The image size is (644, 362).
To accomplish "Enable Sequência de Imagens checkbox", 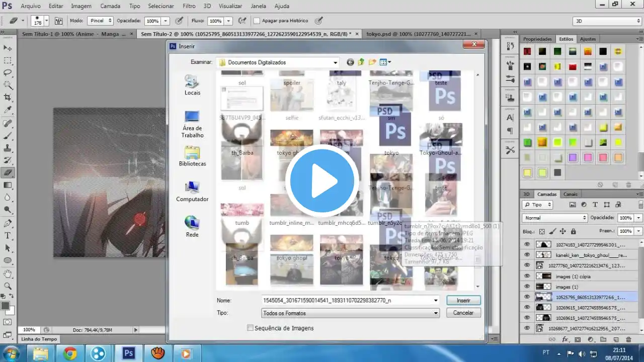I will point(251,328).
